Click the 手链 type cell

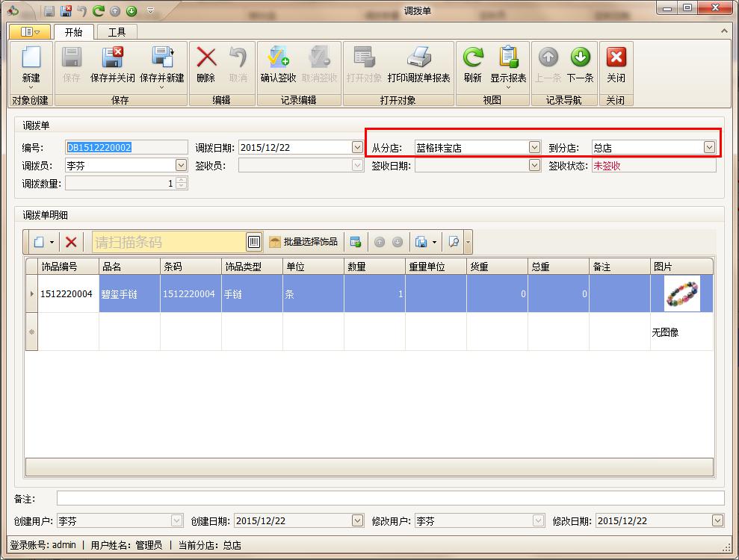[252, 294]
